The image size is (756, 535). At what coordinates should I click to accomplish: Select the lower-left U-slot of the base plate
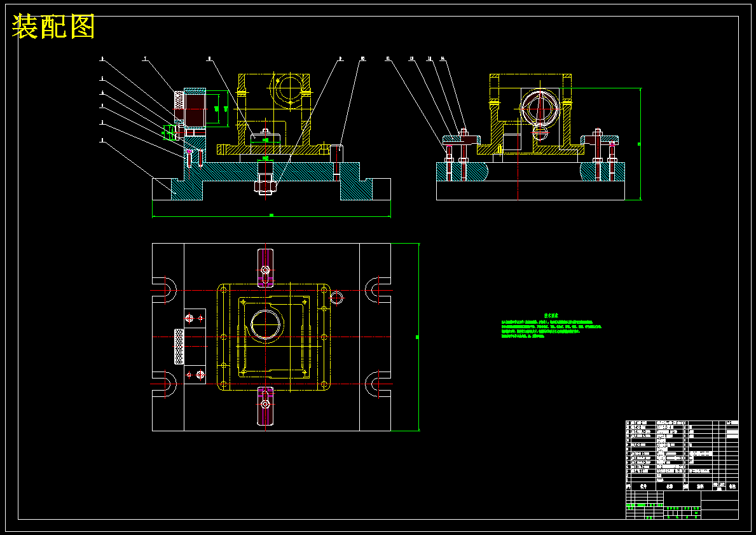click(x=165, y=384)
